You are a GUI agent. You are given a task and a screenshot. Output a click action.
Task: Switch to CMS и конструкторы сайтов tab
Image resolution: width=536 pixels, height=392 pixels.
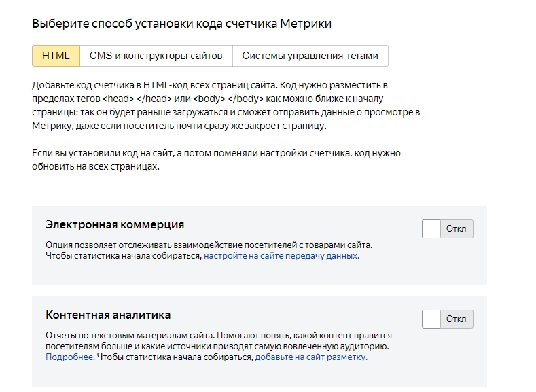tap(156, 56)
